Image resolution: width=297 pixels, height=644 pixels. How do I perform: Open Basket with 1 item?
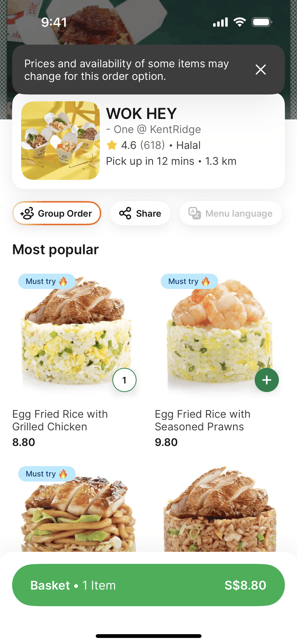[x=148, y=585]
